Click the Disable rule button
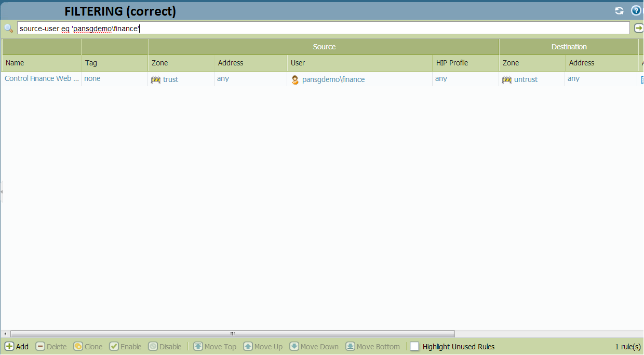Screen dimensions: 644x355 [x=165, y=347]
